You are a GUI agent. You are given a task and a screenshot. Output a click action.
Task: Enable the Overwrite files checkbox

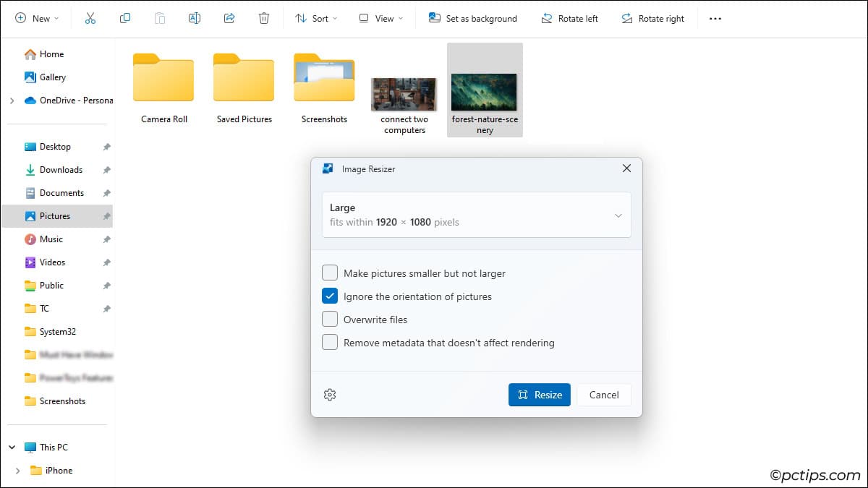click(x=330, y=319)
